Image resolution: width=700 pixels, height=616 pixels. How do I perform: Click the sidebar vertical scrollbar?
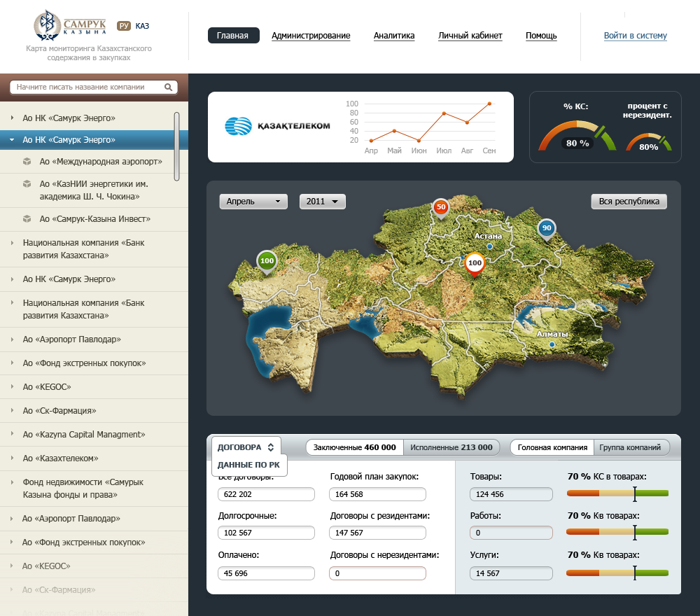177,146
